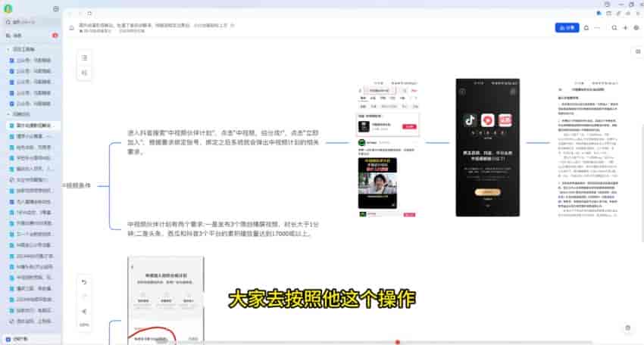Select the node starting '中视频伙伴计划有两个要求'

[223, 229]
